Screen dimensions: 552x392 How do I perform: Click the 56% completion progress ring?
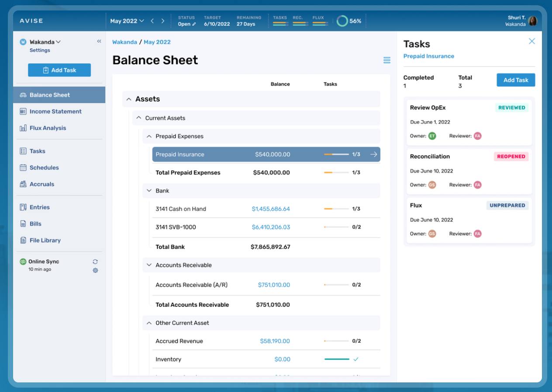pos(342,21)
